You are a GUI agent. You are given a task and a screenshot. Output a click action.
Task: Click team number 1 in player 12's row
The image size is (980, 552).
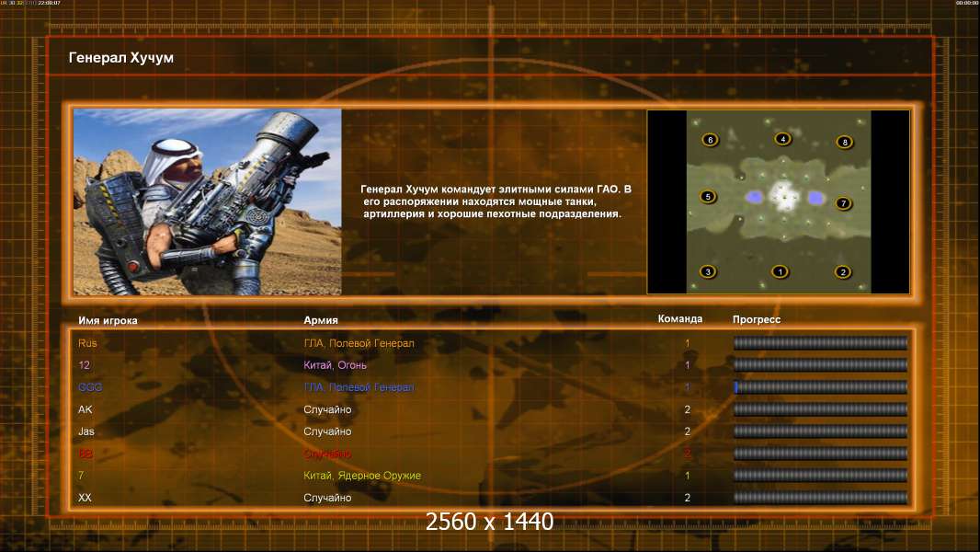[x=687, y=365]
